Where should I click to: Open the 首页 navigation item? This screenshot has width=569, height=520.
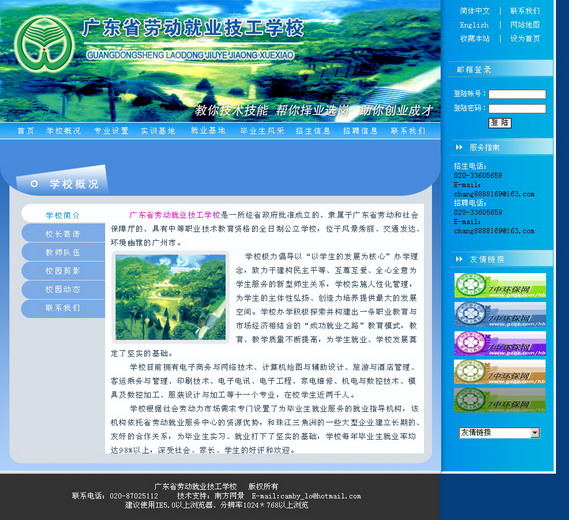coord(26,131)
